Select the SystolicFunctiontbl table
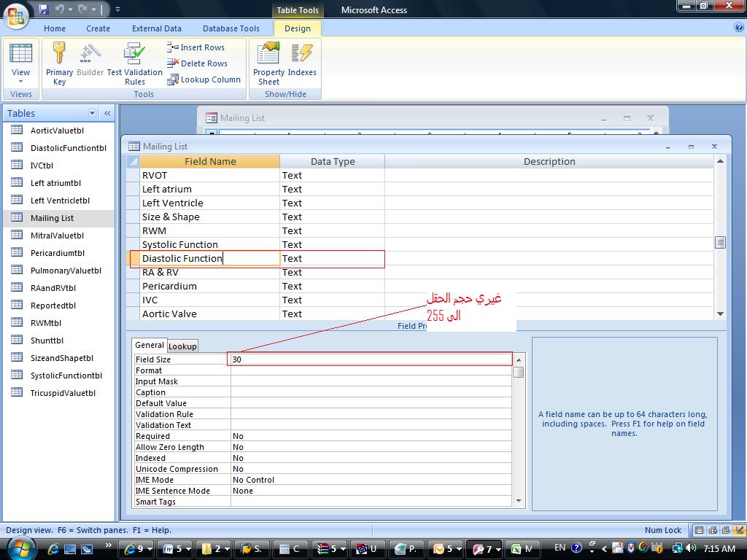 66,376
